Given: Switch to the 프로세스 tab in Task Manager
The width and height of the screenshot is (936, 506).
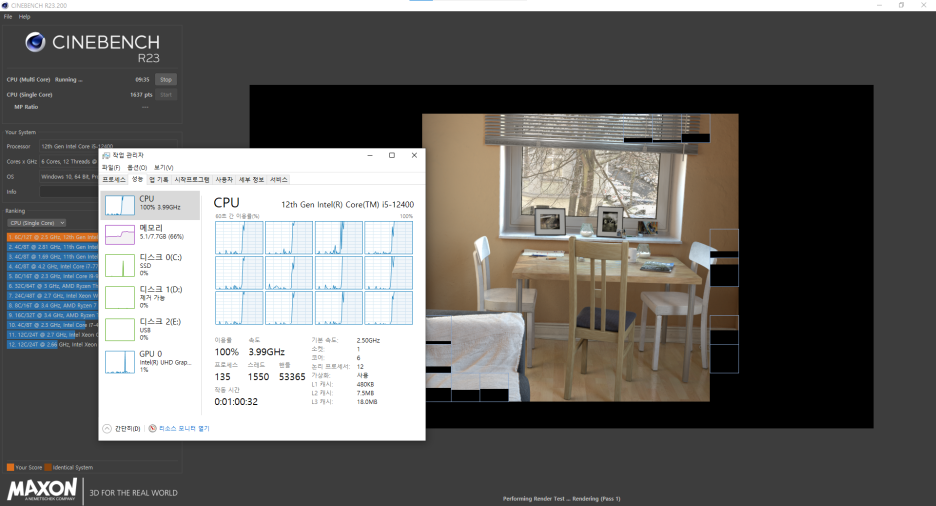Looking at the screenshot, I should point(113,180).
